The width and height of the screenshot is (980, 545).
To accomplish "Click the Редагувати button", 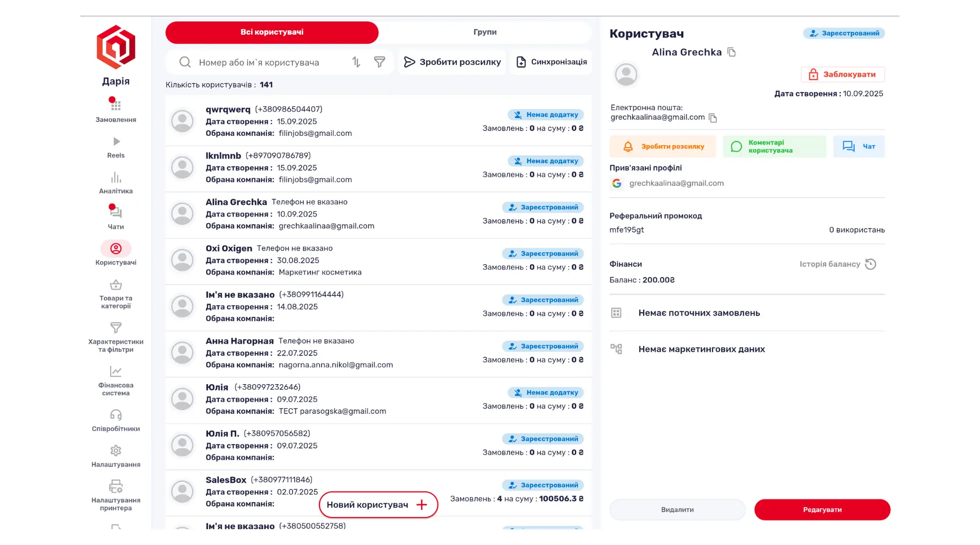I will pyautogui.click(x=822, y=510).
